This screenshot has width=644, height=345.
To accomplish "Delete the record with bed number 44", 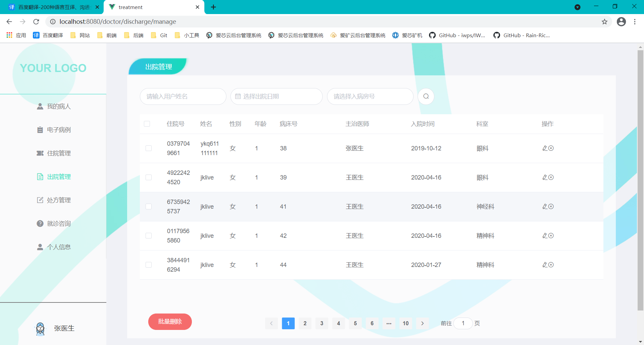I will pos(551,265).
